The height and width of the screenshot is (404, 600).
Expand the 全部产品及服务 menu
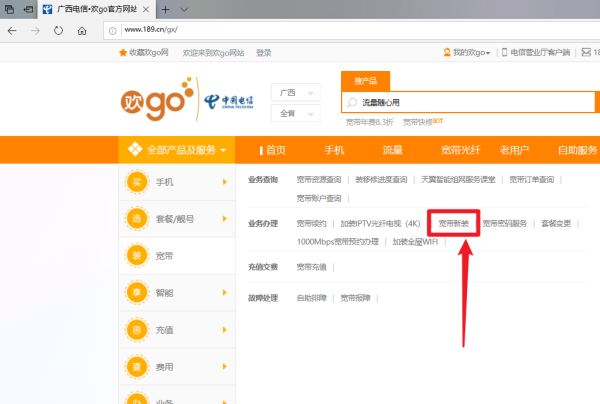pos(172,150)
